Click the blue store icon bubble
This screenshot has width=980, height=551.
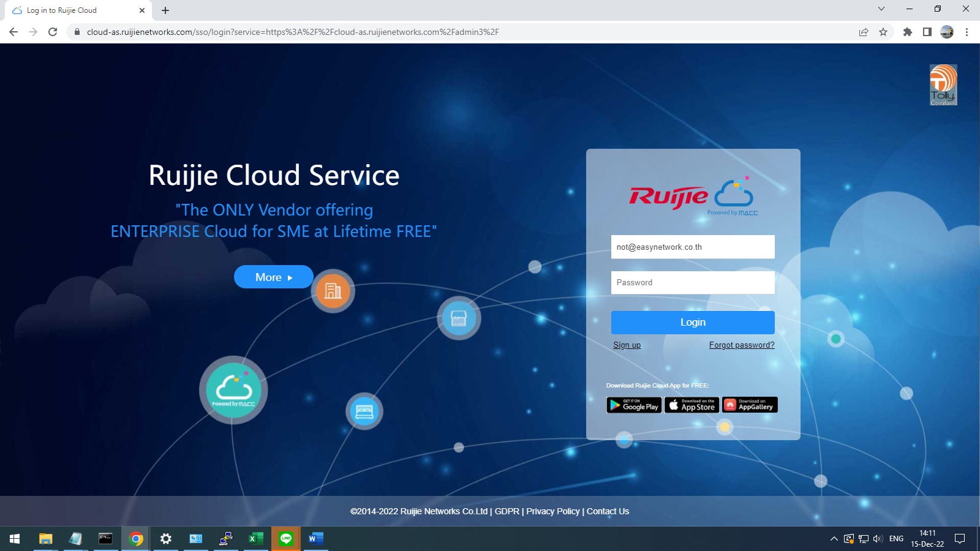[459, 318]
